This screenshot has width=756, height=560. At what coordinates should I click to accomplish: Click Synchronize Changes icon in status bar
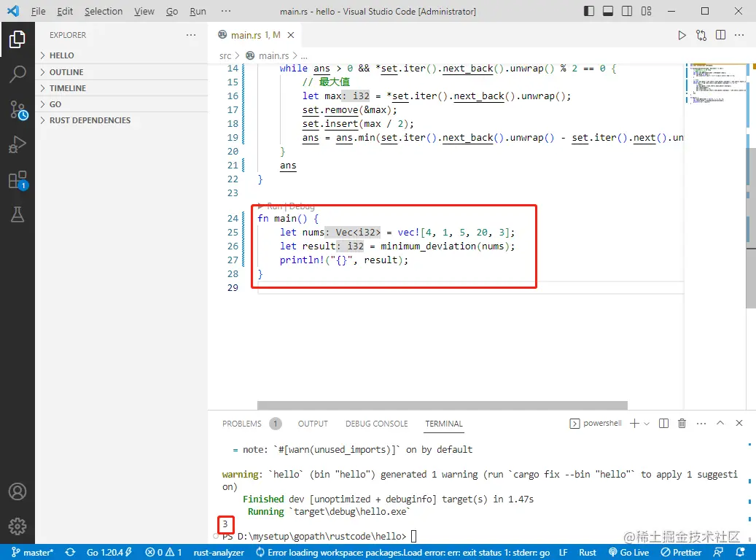point(71,552)
